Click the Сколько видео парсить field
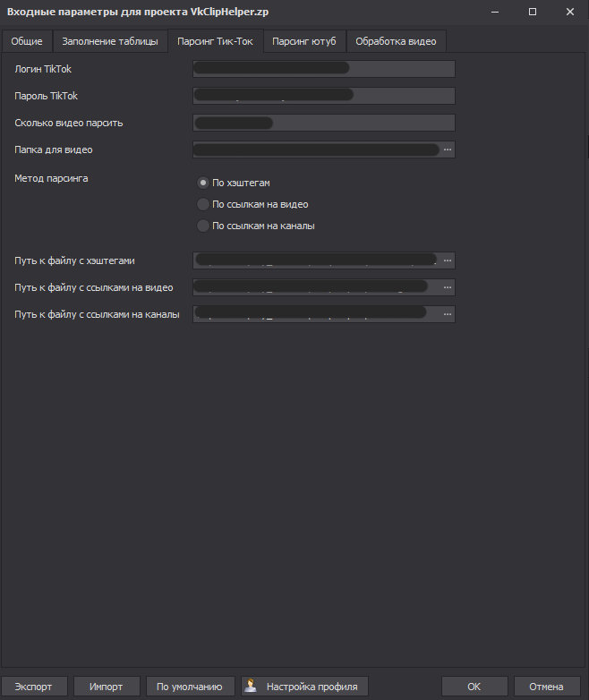The height and width of the screenshot is (700, 589). [x=323, y=123]
